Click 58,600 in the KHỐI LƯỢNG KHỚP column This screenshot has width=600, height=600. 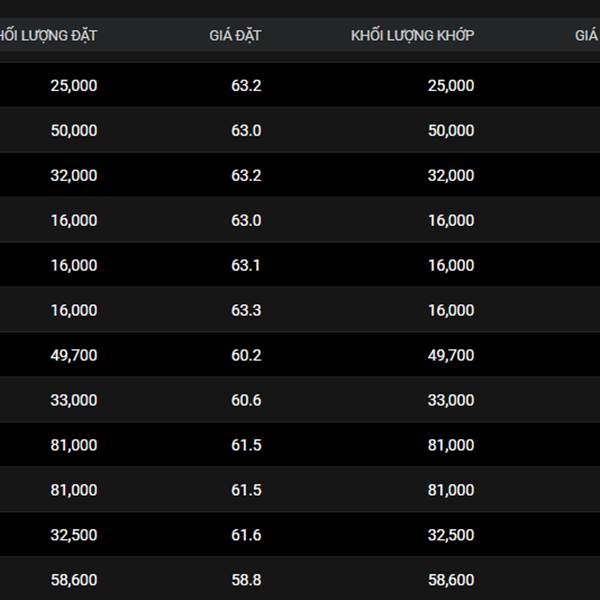click(451, 580)
